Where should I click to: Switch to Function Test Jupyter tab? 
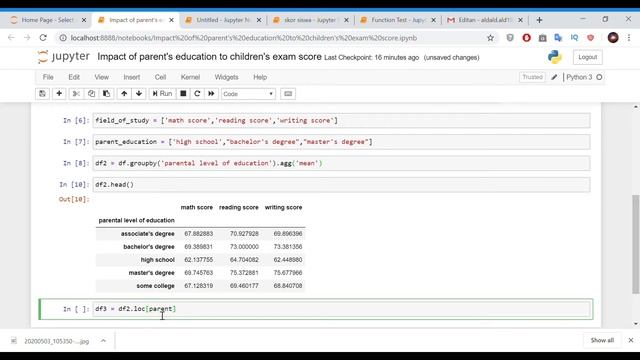398,20
